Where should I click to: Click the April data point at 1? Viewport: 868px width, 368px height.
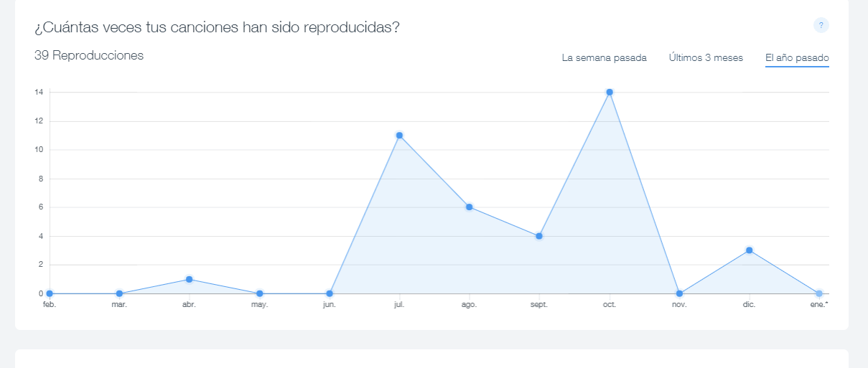[x=189, y=279]
